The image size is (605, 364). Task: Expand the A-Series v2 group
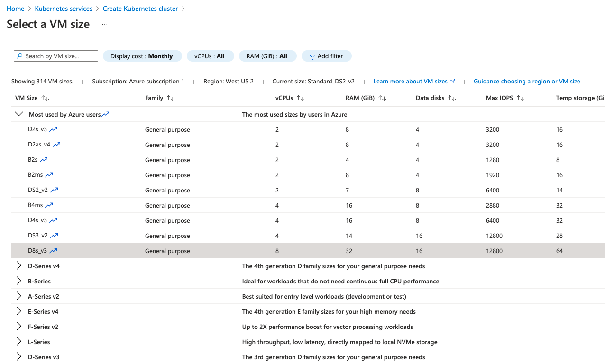pyautogui.click(x=19, y=296)
